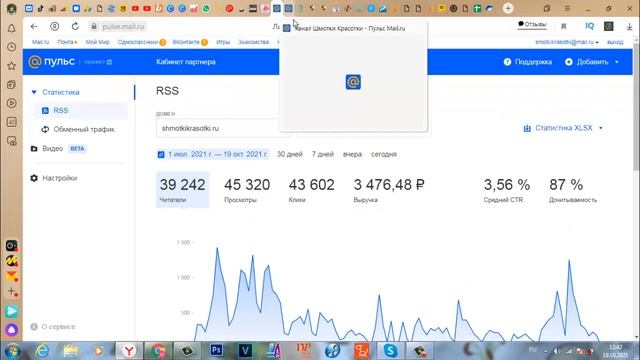Click Поддержка in header
This screenshot has width=640, height=360.
533,62
